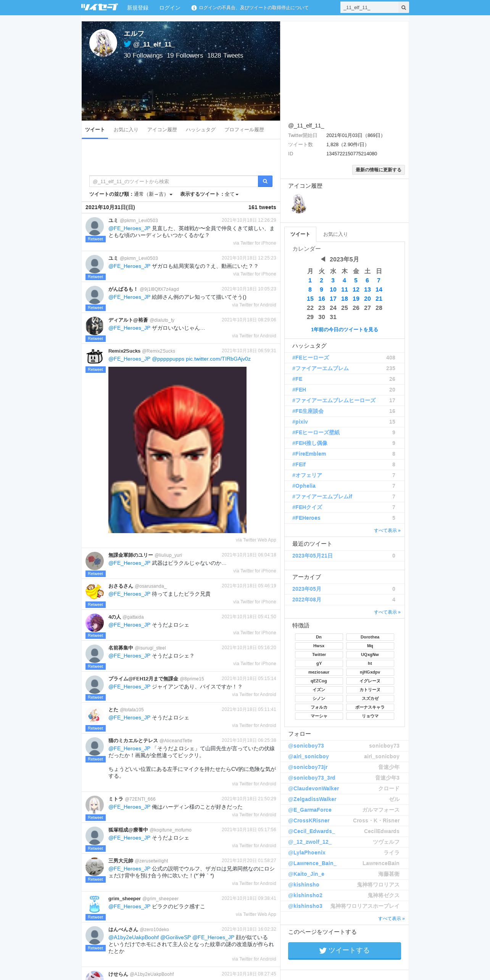Click the header search magnifier icon
Screen dimensions: 490x980
(403, 7)
